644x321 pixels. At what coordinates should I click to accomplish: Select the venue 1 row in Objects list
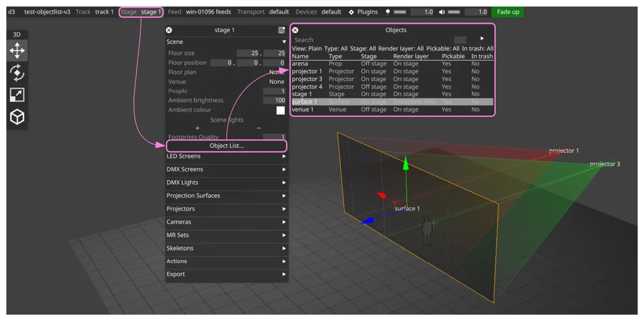(x=392, y=109)
